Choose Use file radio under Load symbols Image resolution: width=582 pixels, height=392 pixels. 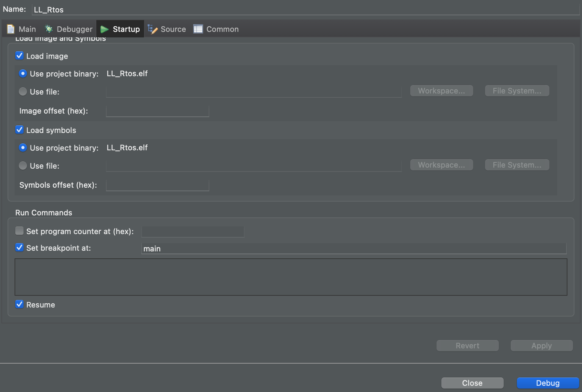point(23,166)
